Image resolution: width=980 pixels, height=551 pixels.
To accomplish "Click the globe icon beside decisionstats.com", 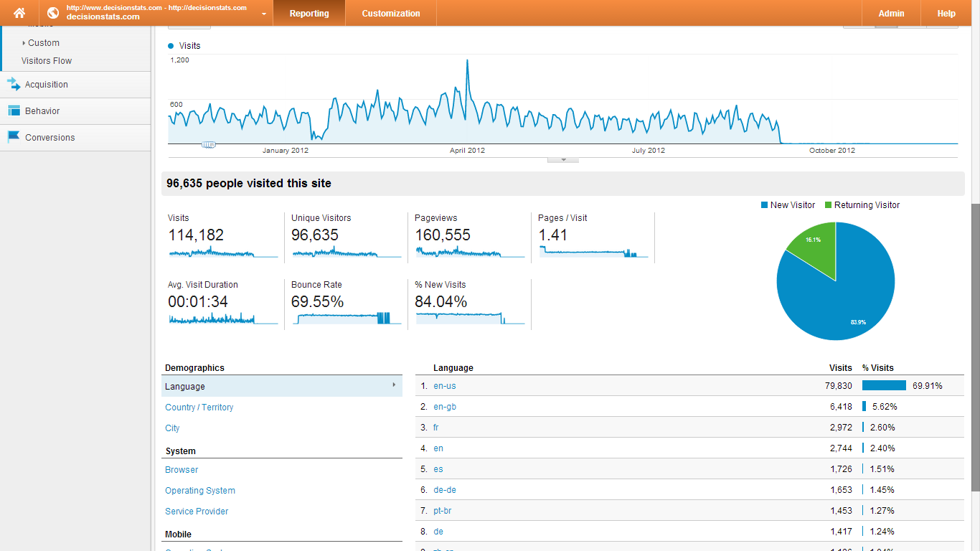I will [x=53, y=13].
